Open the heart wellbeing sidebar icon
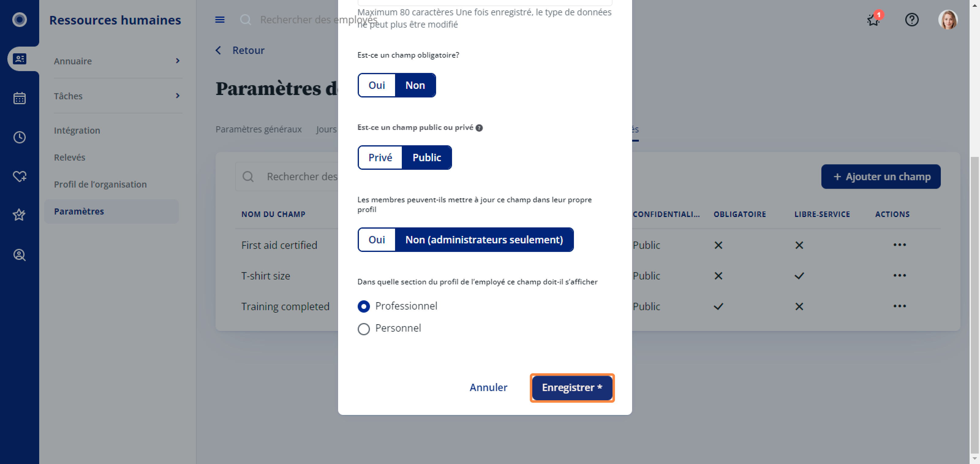This screenshot has width=980, height=464. 19,176
